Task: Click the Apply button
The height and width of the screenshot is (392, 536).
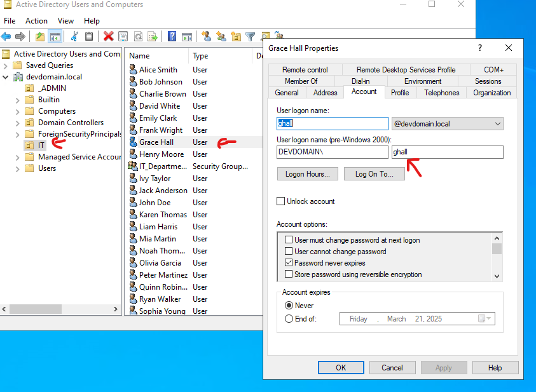Action: click(444, 367)
